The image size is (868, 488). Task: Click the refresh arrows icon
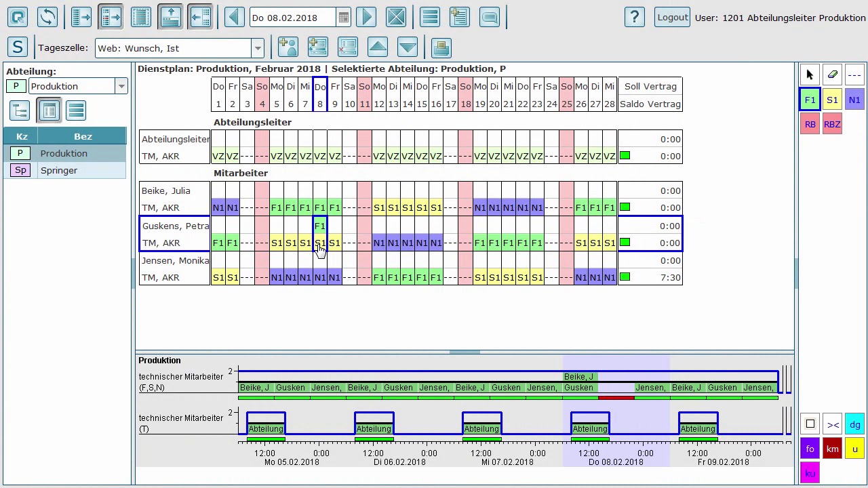point(47,17)
